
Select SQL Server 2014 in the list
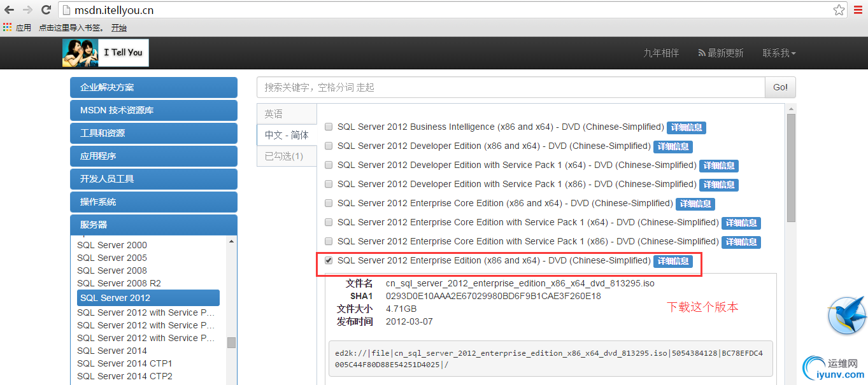pos(112,351)
